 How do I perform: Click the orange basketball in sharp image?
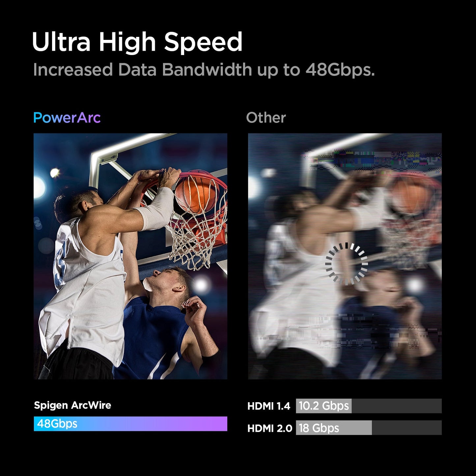point(197,191)
